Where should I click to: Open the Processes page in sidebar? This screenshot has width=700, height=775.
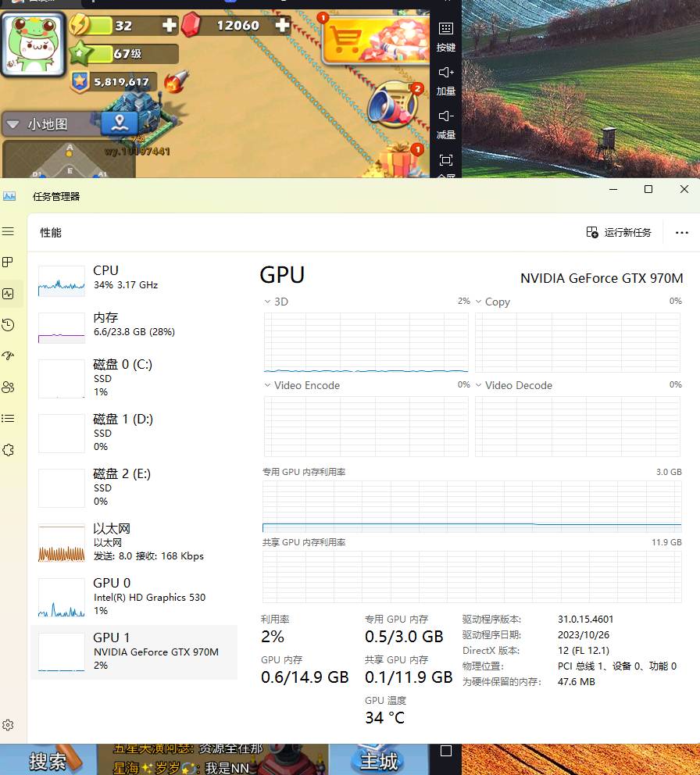click(x=8, y=262)
